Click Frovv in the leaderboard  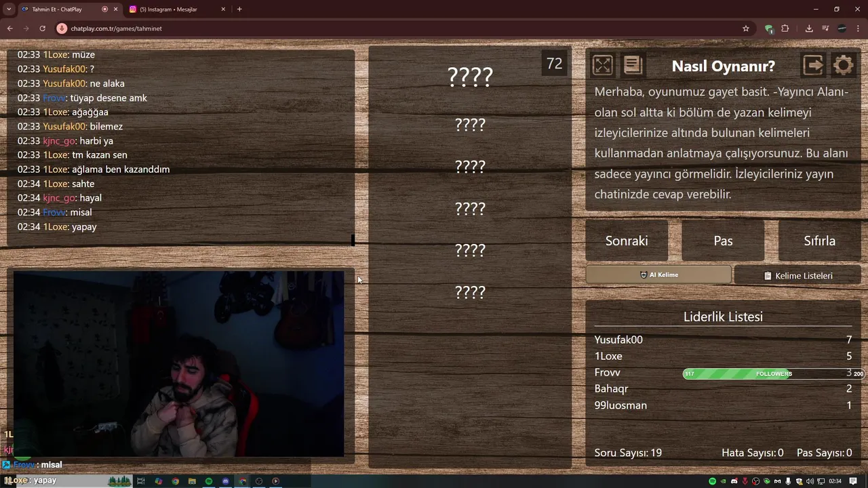(x=607, y=372)
